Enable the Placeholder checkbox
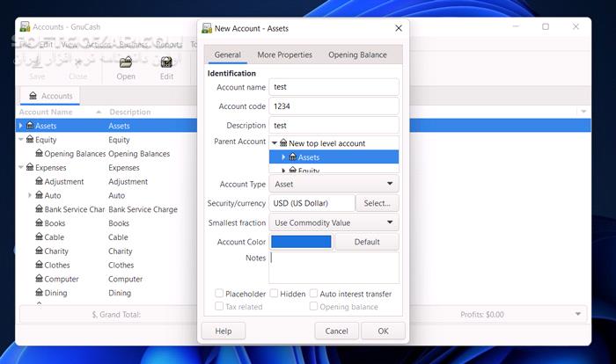 (219, 294)
